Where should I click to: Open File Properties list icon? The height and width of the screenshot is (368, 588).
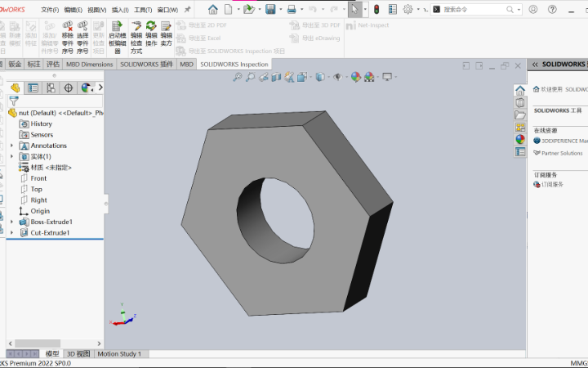tap(392, 9)
